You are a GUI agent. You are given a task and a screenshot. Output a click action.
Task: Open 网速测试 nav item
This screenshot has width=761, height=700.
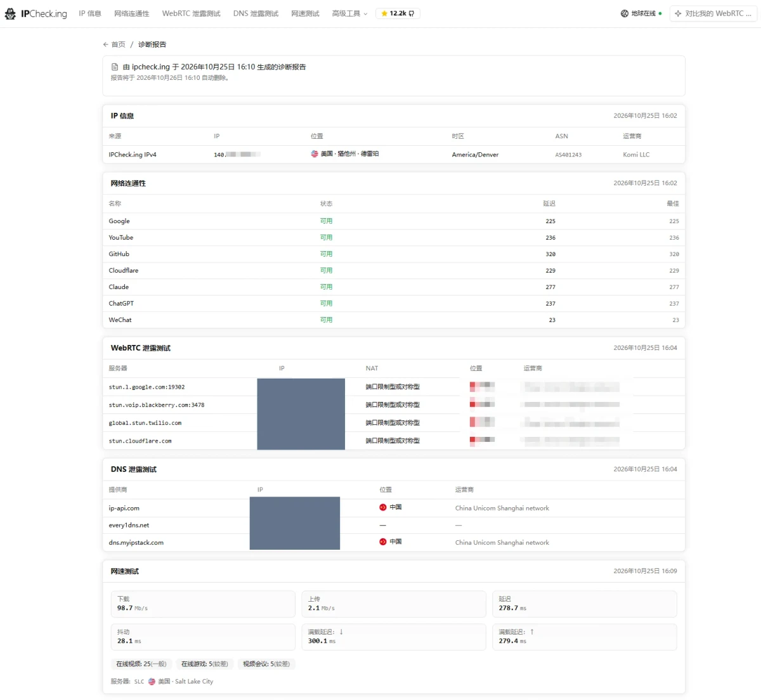[x=306, y=13]
